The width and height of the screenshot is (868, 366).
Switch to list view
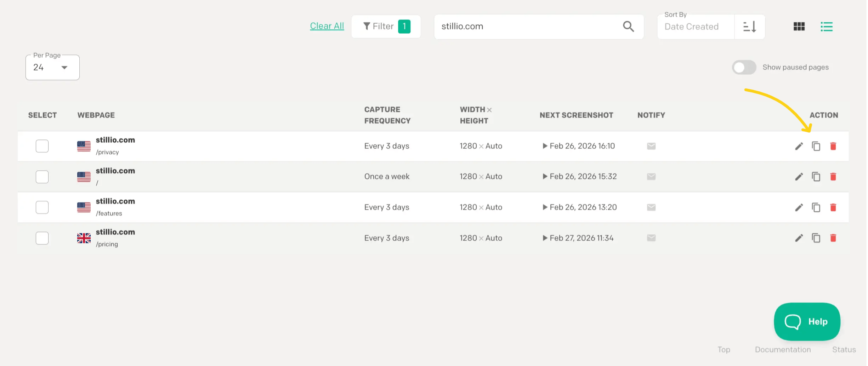[x=827, y=26]
